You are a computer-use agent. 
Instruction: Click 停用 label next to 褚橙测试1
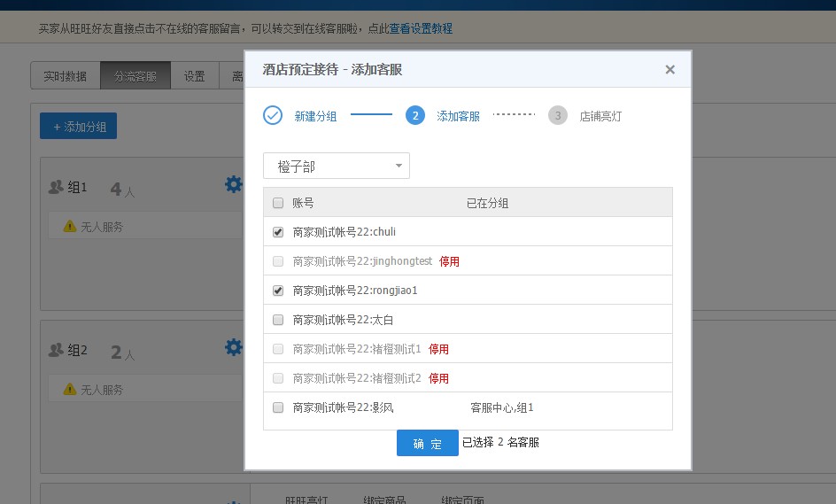tap(438, 349)
